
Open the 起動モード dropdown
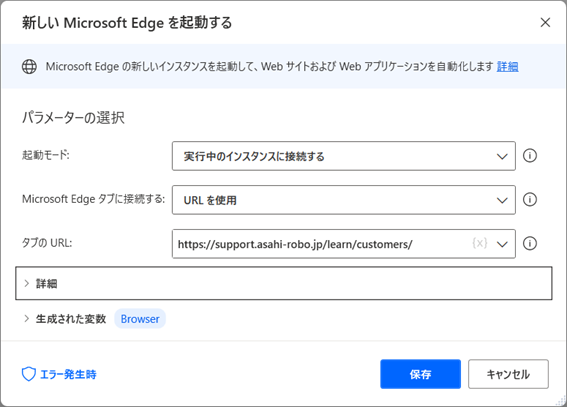[344, 156]
